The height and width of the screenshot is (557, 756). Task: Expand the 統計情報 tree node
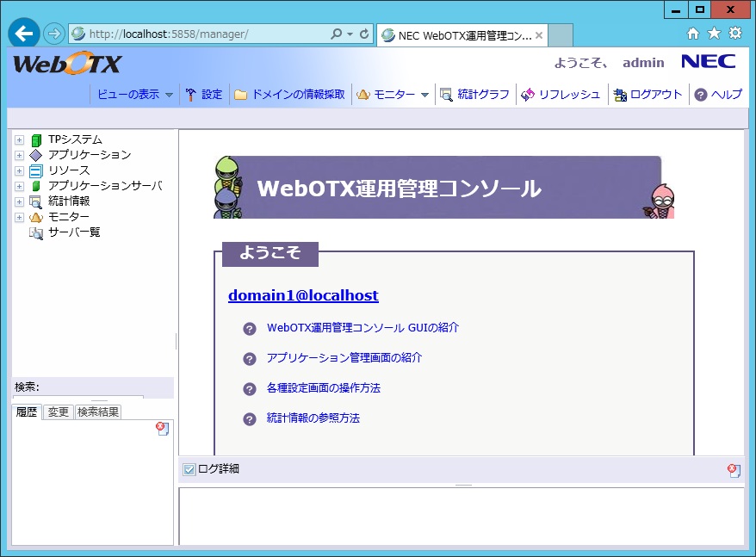tap(19, 201)
